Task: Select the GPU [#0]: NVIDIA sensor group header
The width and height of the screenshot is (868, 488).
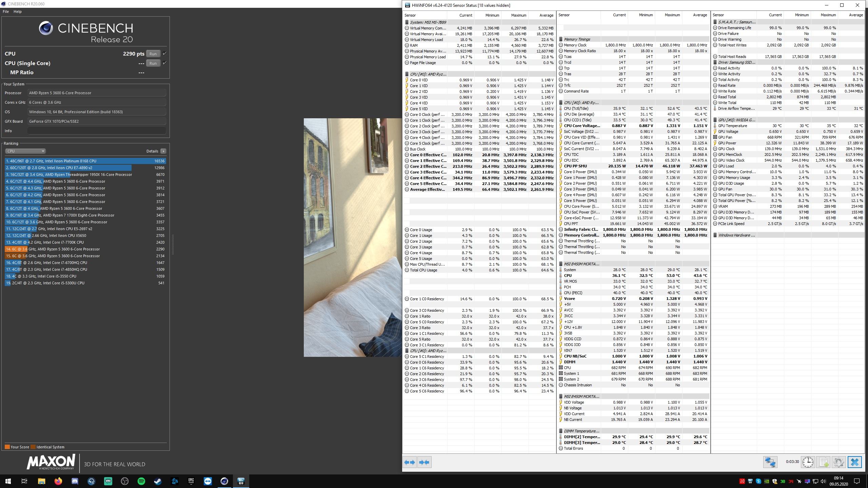Action: tap(788, 120)
